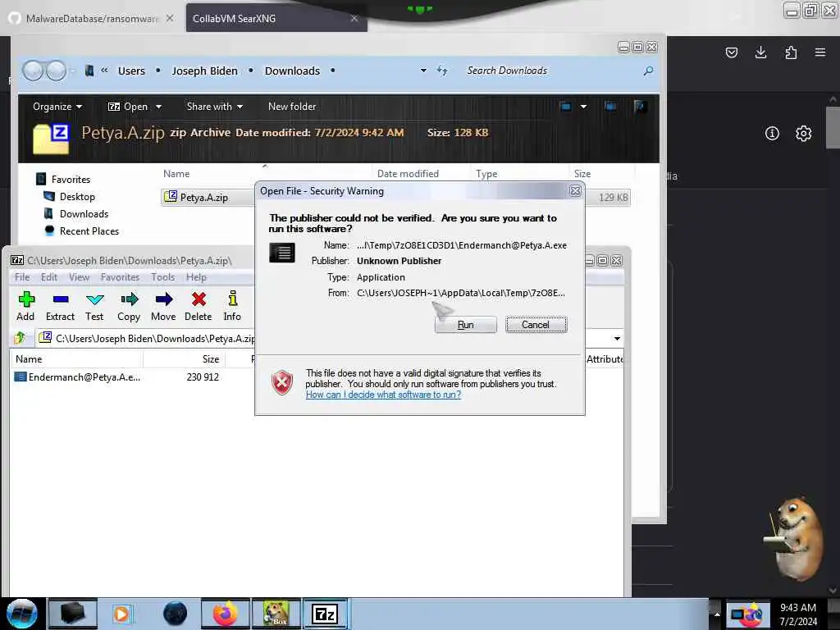Expand Explorer address bar history dropdown
This screenshot has height=630, width=840.
pyautogui.click(x=423, y=71)
